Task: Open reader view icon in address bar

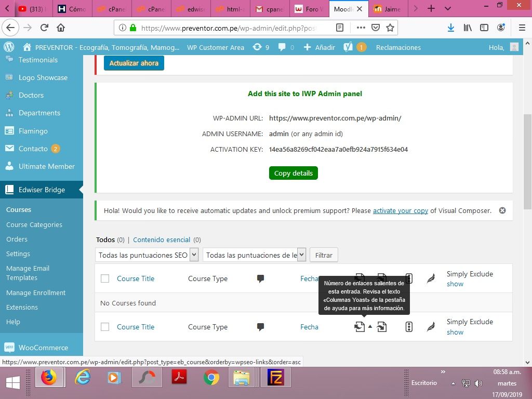Action: point(340,28)
